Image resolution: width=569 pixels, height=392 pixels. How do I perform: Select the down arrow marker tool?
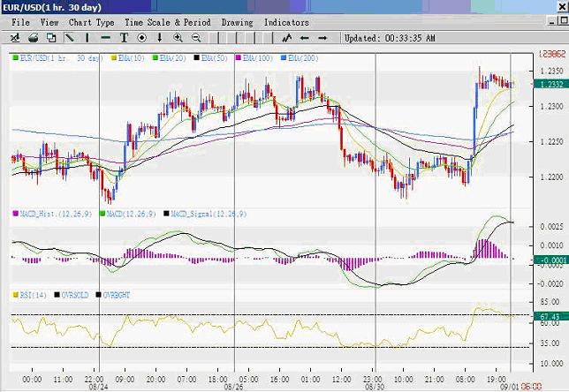tap(159, 38)
